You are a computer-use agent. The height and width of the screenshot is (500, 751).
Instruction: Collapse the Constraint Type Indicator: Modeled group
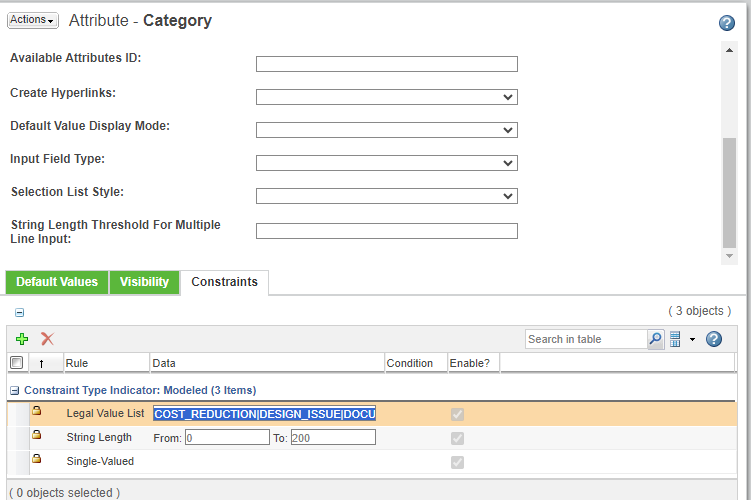tap(15, 390)
